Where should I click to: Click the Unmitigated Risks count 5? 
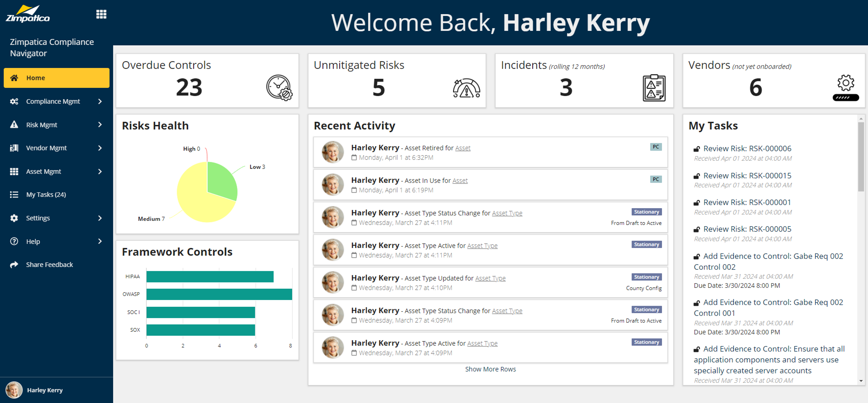(x=378, y=88)
